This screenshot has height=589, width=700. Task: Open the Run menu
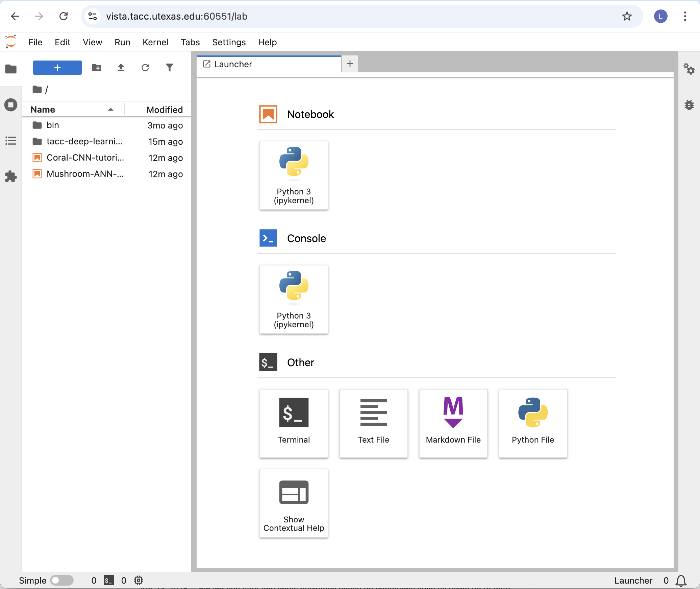122,42
